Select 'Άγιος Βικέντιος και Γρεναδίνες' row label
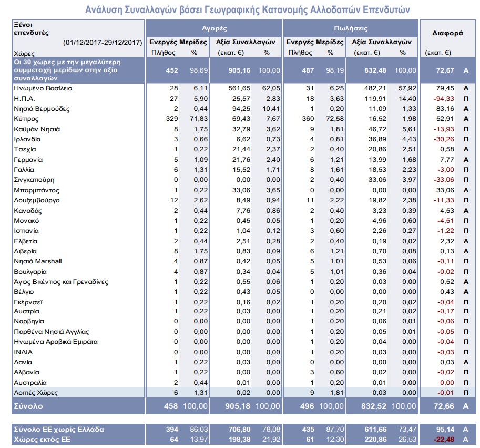Screen dimensions: 480x448 (61, 282)
